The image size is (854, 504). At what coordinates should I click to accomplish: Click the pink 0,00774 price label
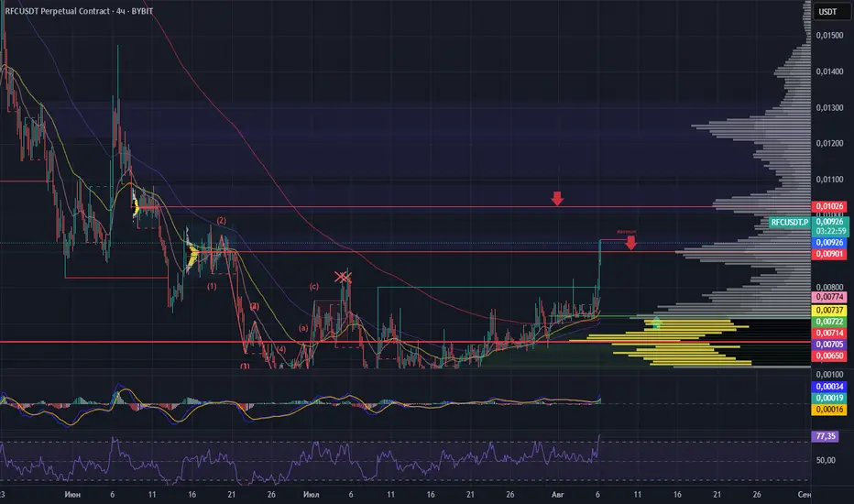coord(829,297)
